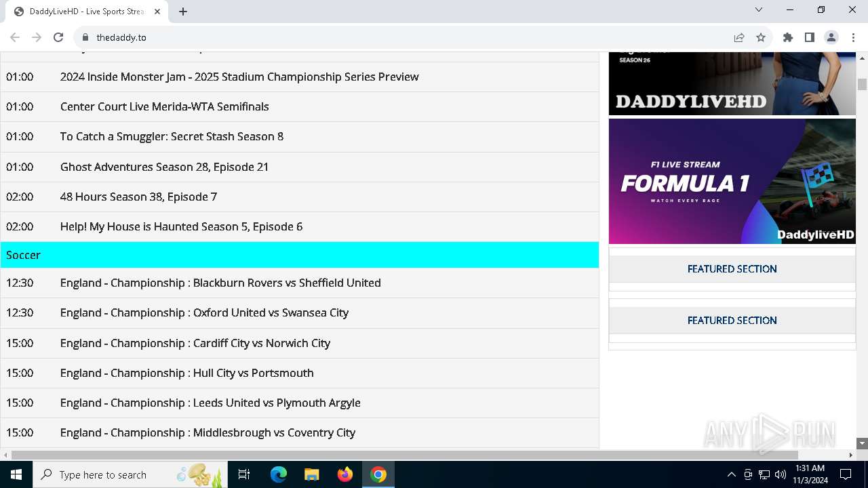The image size is (868, 488).
Task: Open Blackburn Rovers vs Sheffield United
Action: coord(220,283)
